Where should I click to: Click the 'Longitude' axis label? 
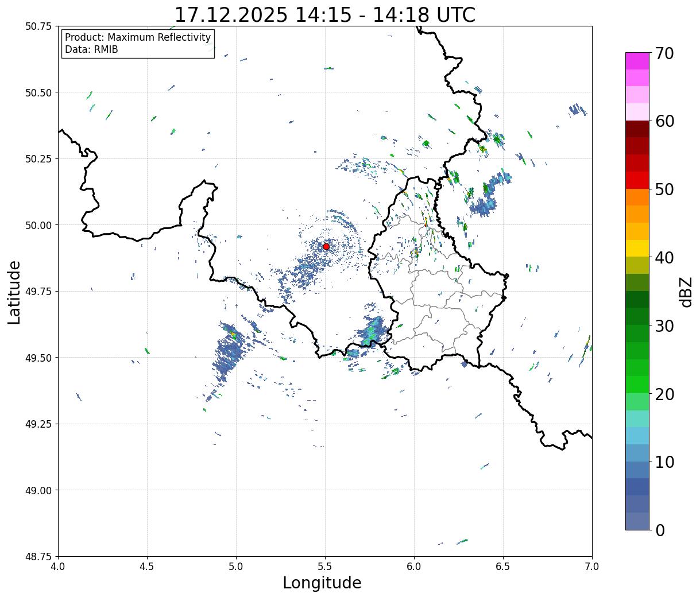click(322, 583)
